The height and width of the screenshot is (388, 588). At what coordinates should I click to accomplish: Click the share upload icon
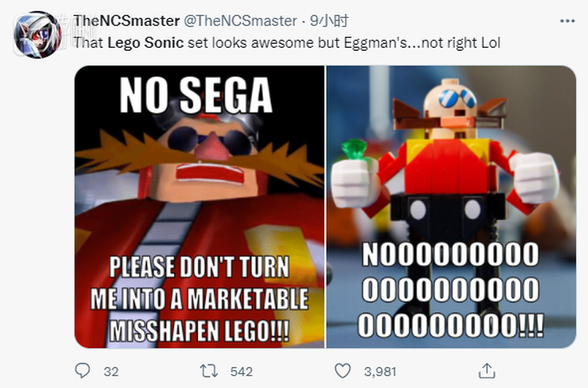coord(486,369)
